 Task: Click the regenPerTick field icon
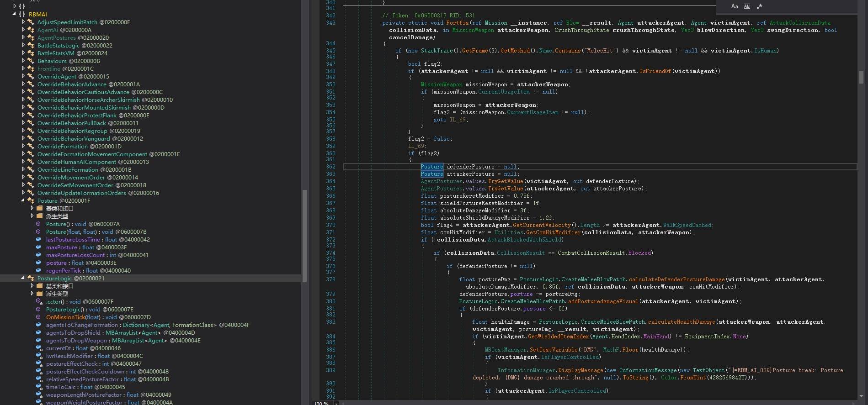coord(39,270)
